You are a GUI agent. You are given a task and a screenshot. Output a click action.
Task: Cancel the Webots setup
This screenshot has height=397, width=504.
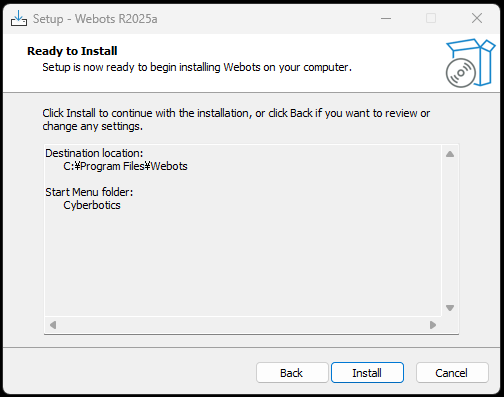(452, 373)
